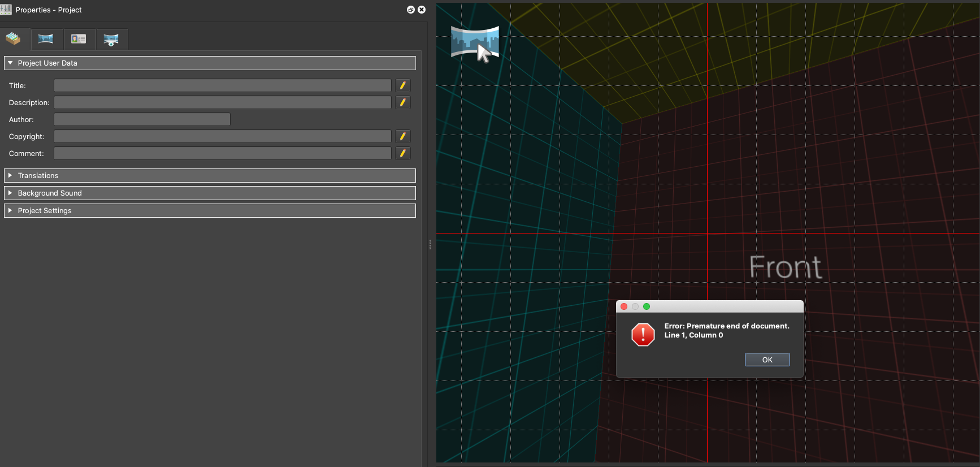Click the splitter handle between panels

[x=430, y=245]
